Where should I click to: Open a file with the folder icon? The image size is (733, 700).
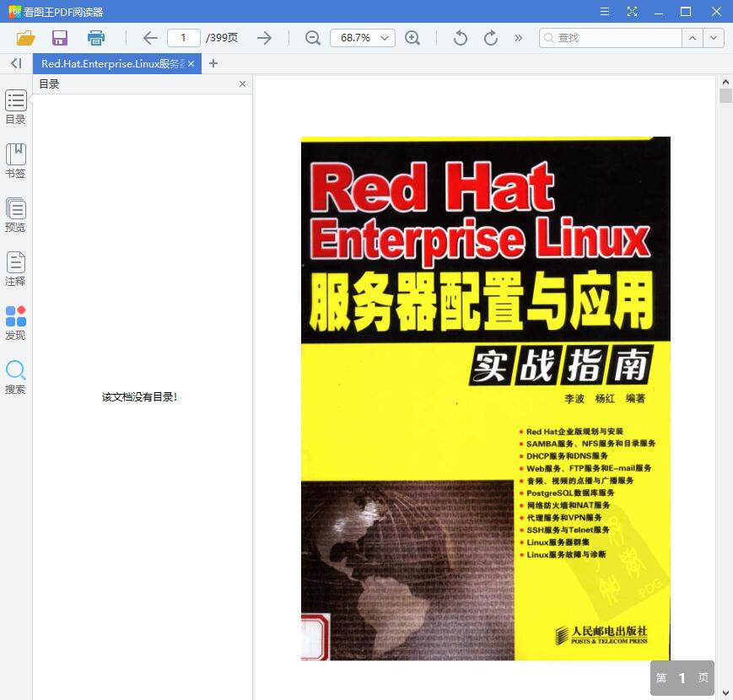click(25, 38)
